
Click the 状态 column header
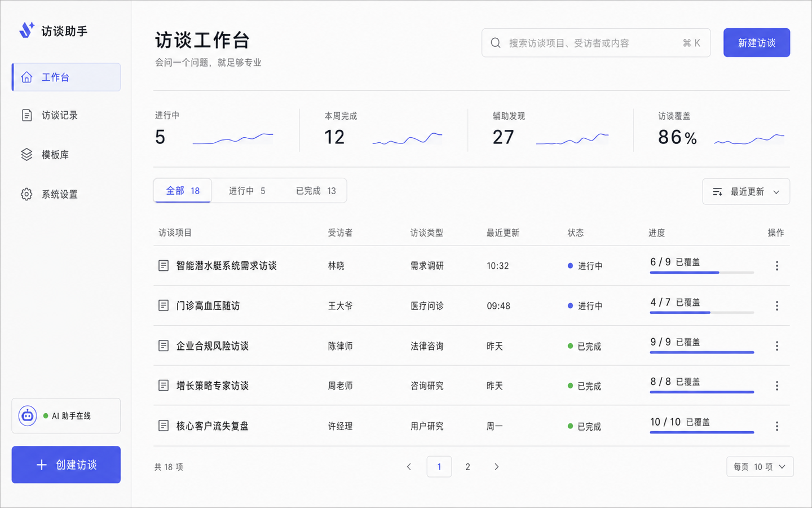pyautogui.click(x=576, y=233)
